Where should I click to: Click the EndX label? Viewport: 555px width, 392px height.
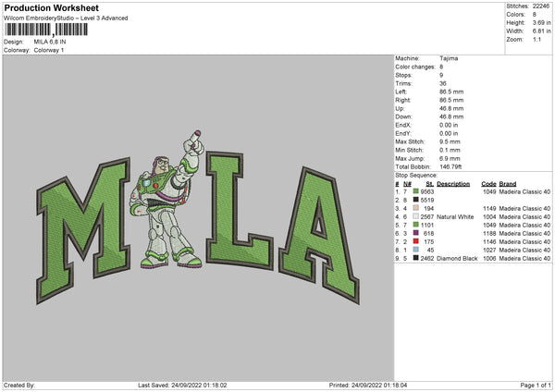403,125
